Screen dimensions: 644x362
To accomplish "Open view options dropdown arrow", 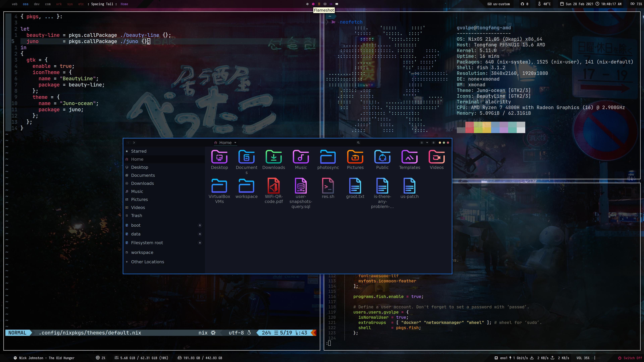I will coord(427,143).
